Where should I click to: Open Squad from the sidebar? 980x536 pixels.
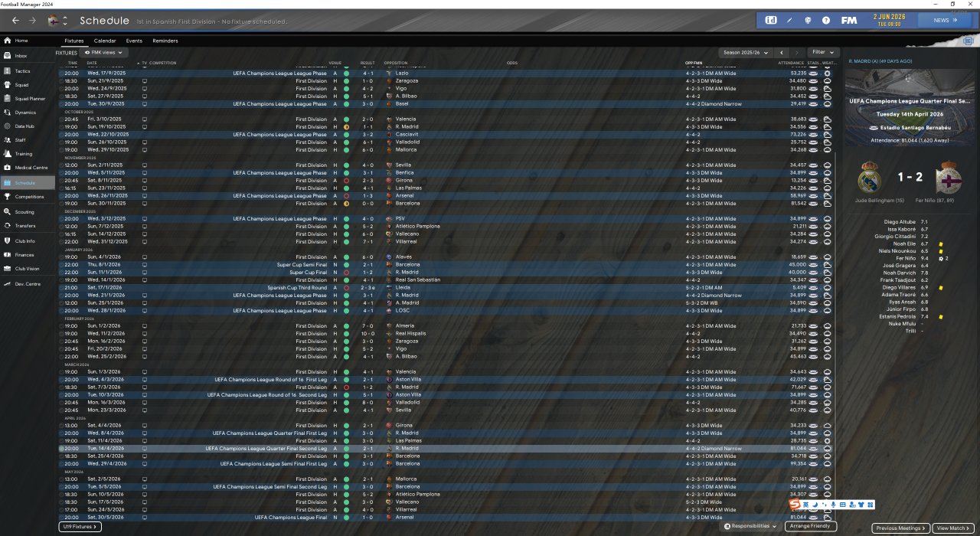(x=28, y=85)
